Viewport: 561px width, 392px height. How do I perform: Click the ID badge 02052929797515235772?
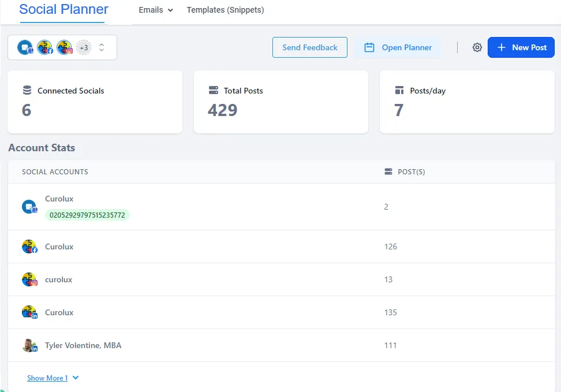click(x=87, y=215)
